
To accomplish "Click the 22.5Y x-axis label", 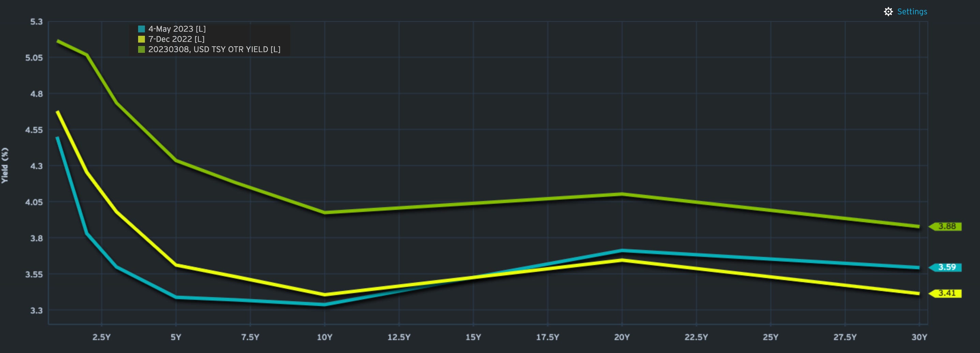I will 696,337.
